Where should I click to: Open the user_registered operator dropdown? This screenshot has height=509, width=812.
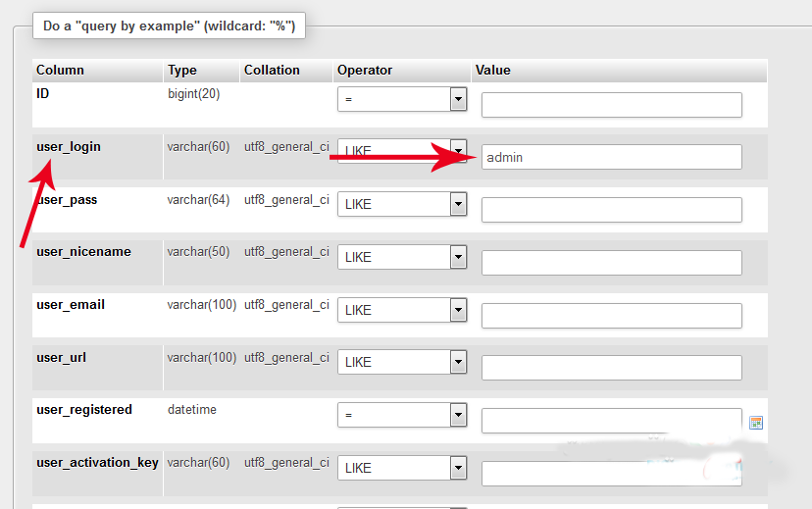[x=402, y=415]
